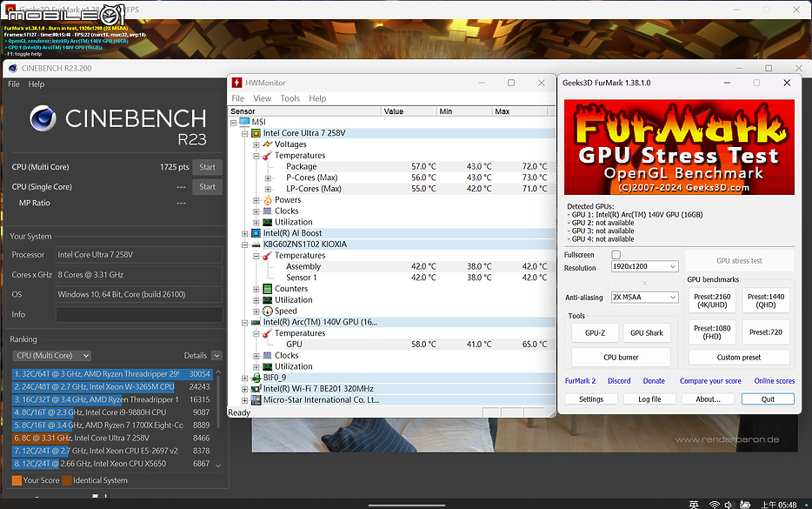This screenshot has width=812, height=509.
Task: Click the input language indicator in the taskbar
Action: [x=694, y=505]
